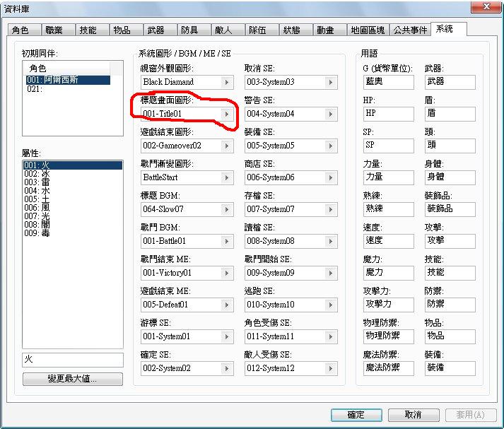504x429 pixels.
Task: Select the 系統 tab
Action: pos(449,29)
